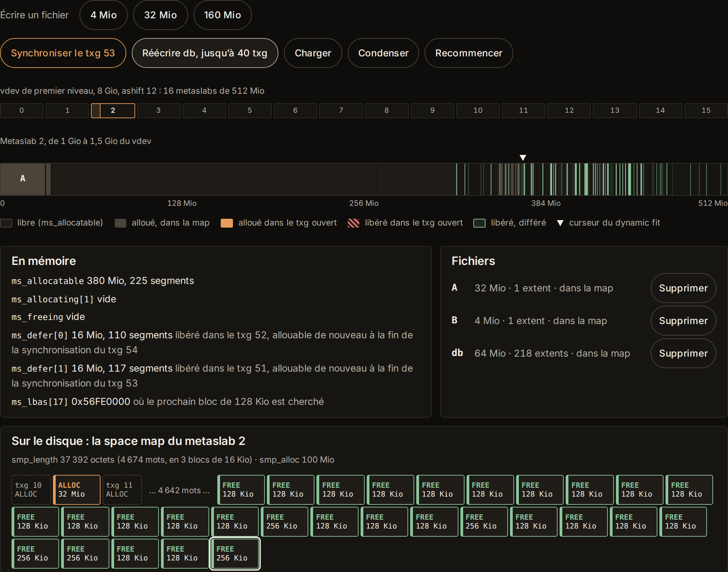Viewport: 728px width, 572px height.
Task: Click legend swatch 'libéré dans le txg ouvert'
Action: (353, 223)
